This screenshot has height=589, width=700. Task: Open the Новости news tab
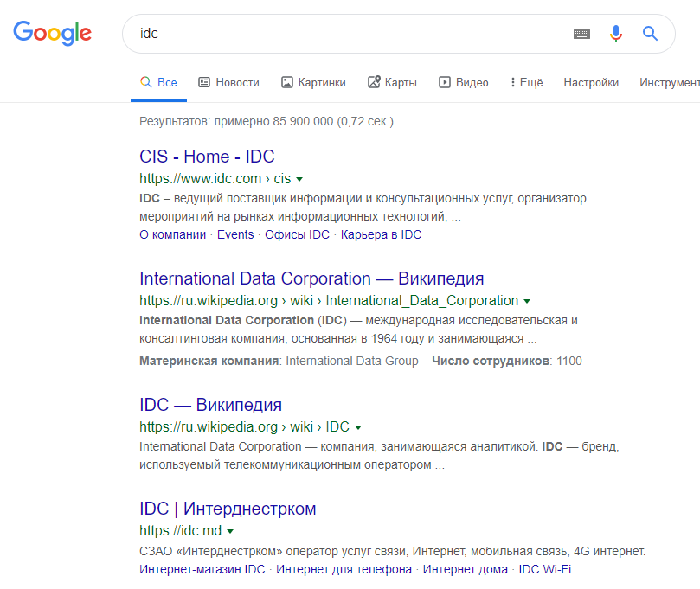click(x=228, y=82)
